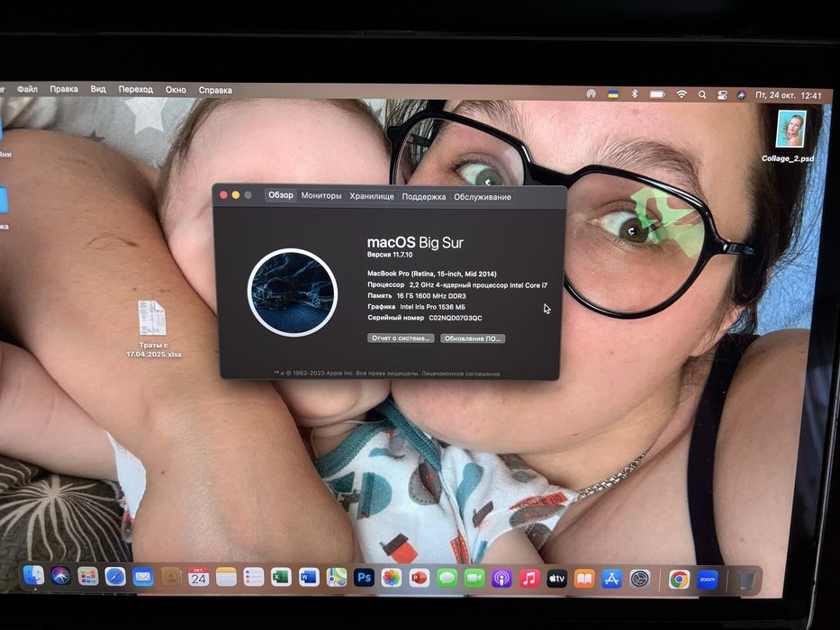840x630 pixels.
Task: Select the Collage_2.psd desktop file
Action: 790,136
